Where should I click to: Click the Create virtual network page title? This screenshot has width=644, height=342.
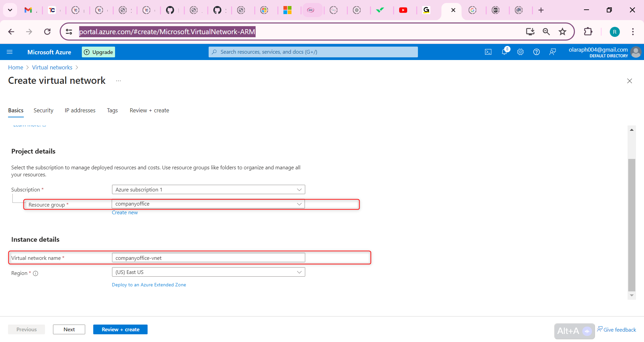57,80
